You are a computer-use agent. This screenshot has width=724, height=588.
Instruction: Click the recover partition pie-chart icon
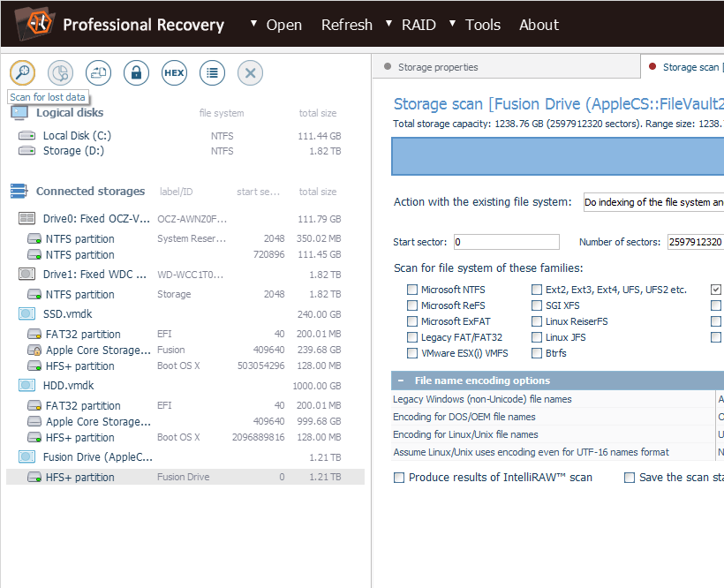tap(60, 72)
